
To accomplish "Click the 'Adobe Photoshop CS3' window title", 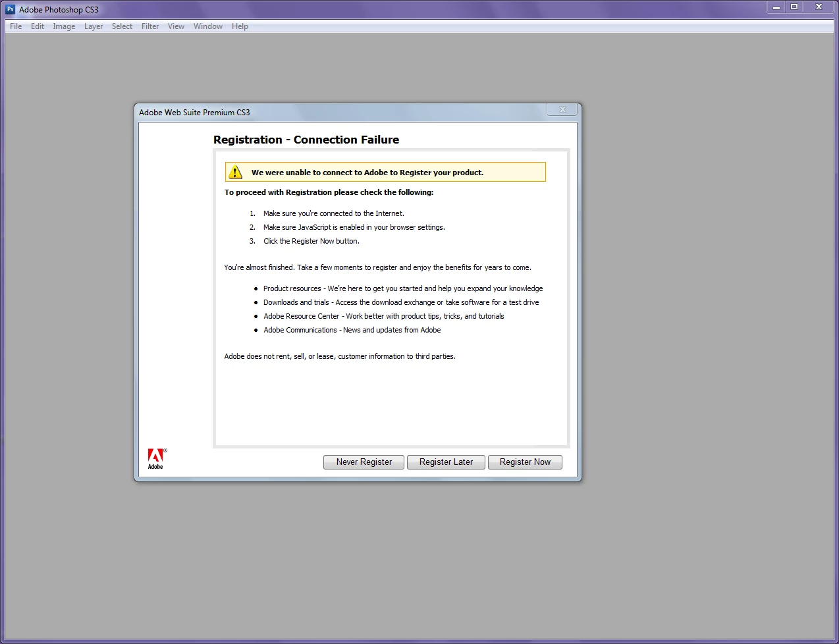I will (x=59, y=10).
